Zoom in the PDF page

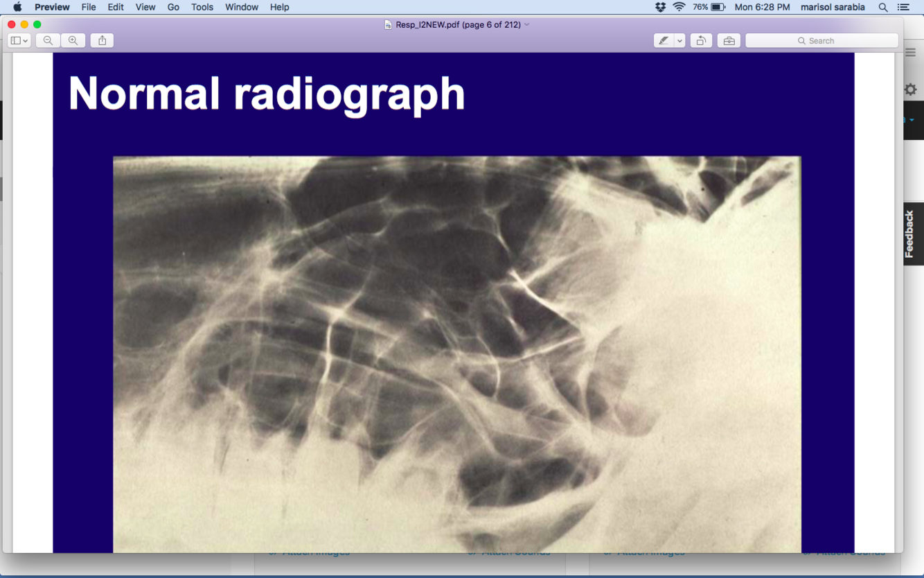(x=73, y=41)
